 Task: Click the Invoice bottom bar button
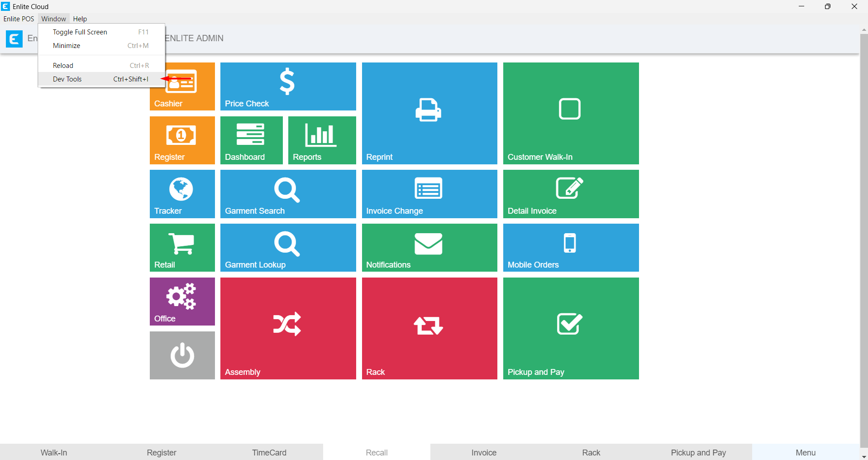tap(484, 452)
